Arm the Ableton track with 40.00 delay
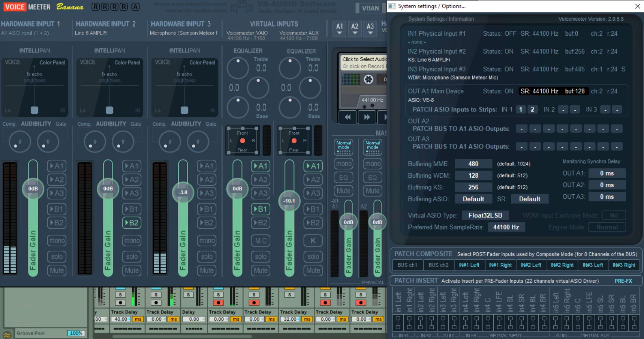 [120, 303]
